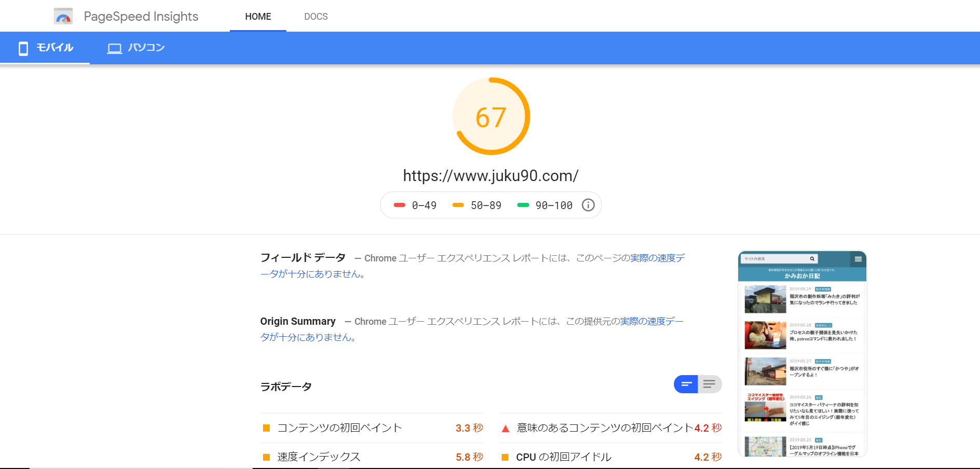
Task: Click the orange square beside CPU の初回アイドル
Action: pyautogui.click(x=505, y=457)
